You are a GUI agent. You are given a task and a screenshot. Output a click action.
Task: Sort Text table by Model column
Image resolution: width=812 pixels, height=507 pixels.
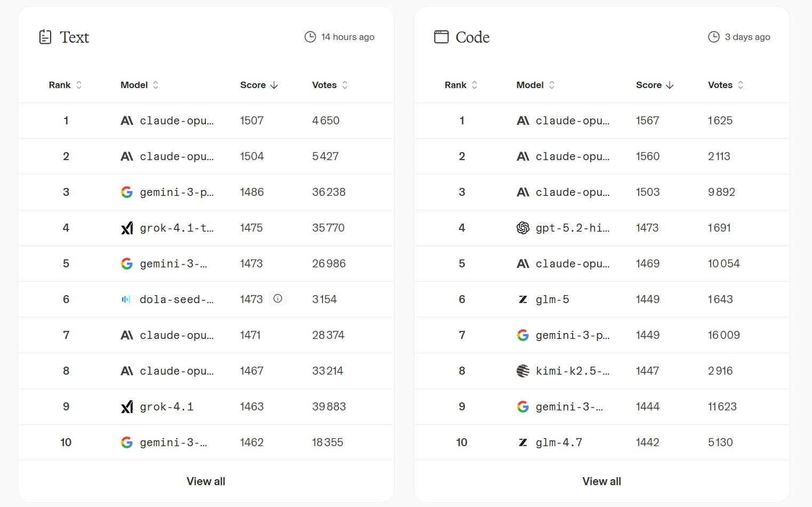pyautogui.click(x=140, y=85)
